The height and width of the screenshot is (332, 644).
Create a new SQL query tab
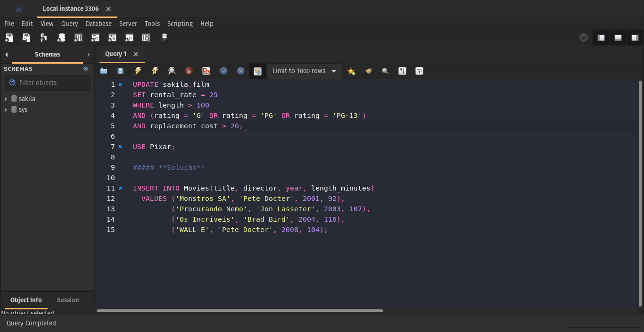coord(9,37)
